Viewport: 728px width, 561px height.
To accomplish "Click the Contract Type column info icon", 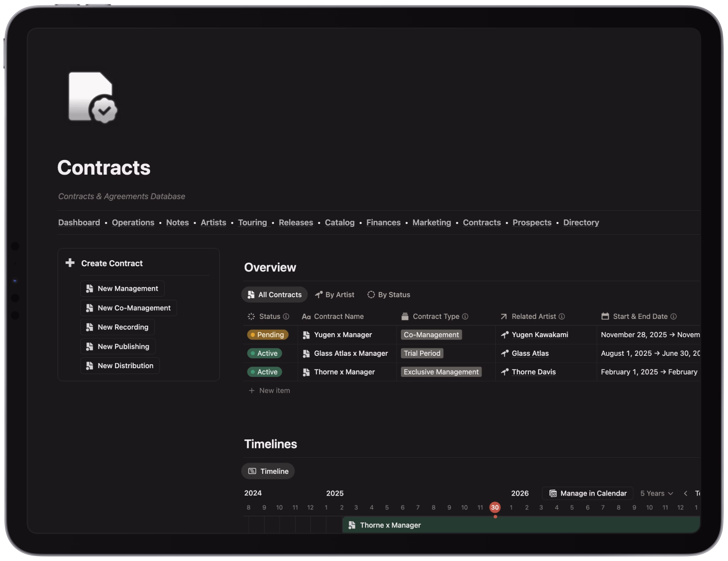I will pos(465,316).
